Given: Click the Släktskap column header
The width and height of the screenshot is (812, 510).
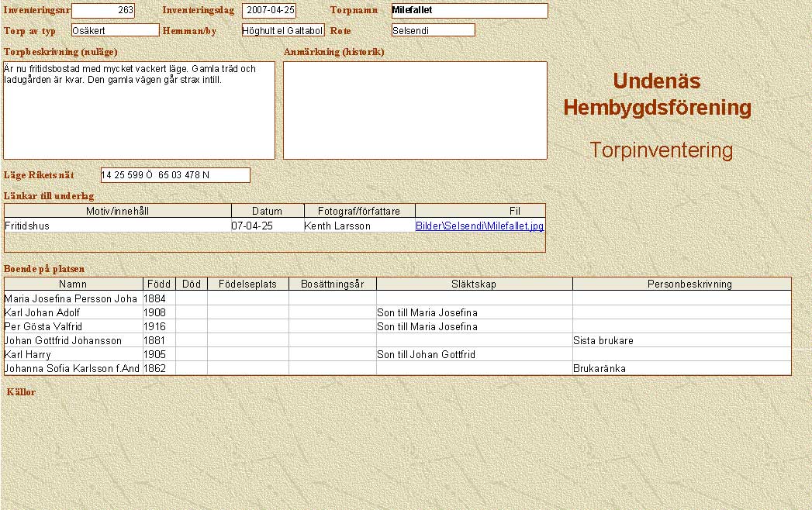Looking at the screenshot, I should 474,284.
